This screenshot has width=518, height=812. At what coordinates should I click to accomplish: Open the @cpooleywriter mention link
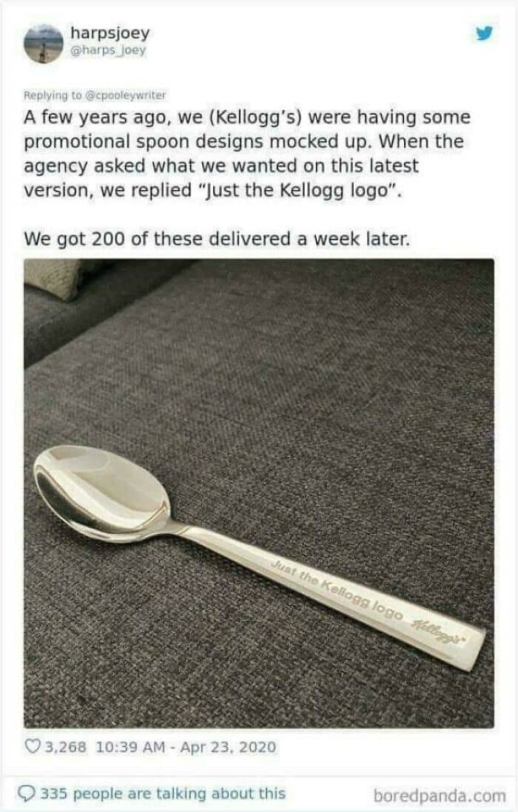click(125, 95)
